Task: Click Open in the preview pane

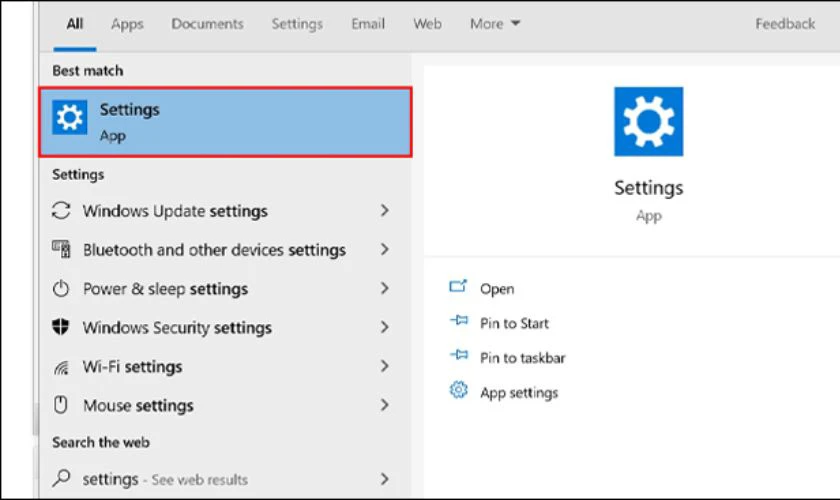Action: tap(497, 289)
